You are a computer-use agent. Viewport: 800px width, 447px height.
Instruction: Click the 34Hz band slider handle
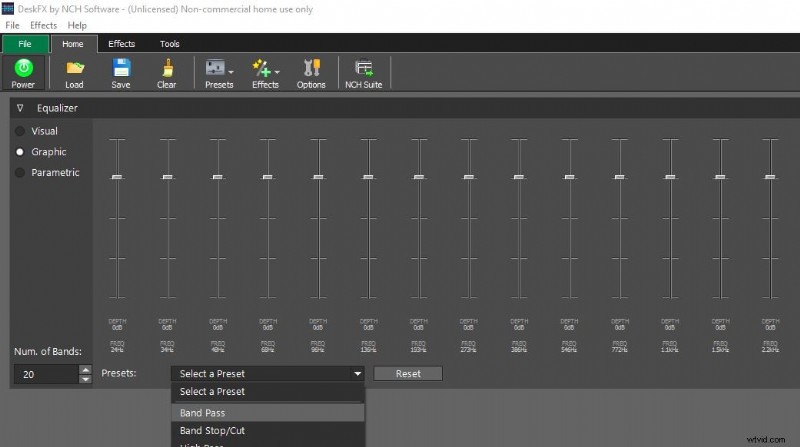click(x=167, y=177)
